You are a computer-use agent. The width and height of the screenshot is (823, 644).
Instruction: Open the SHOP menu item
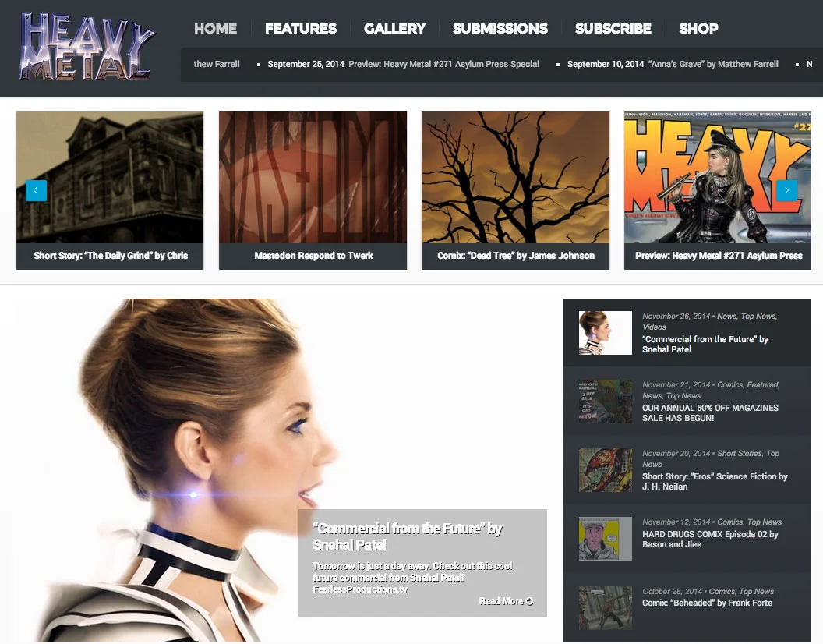point(698,28)
